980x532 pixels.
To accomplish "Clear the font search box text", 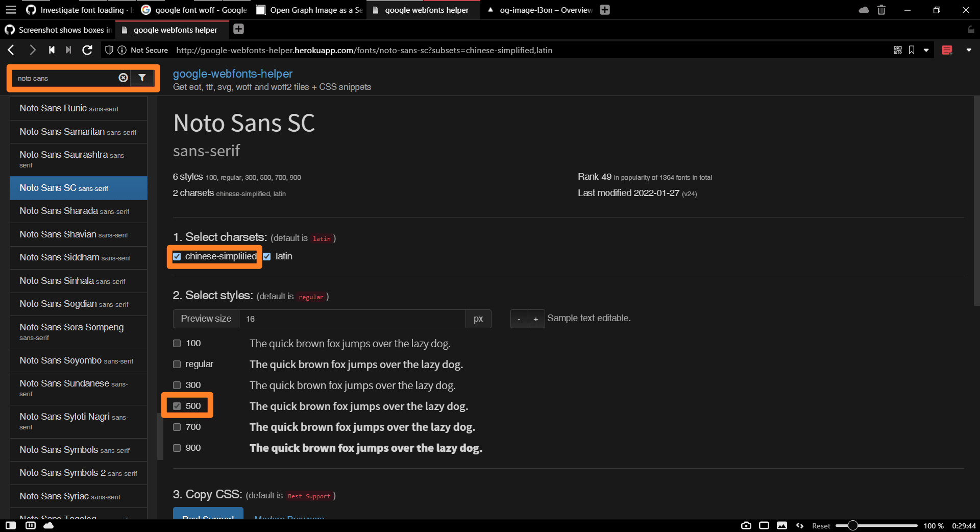I will [x=123, y=78].
